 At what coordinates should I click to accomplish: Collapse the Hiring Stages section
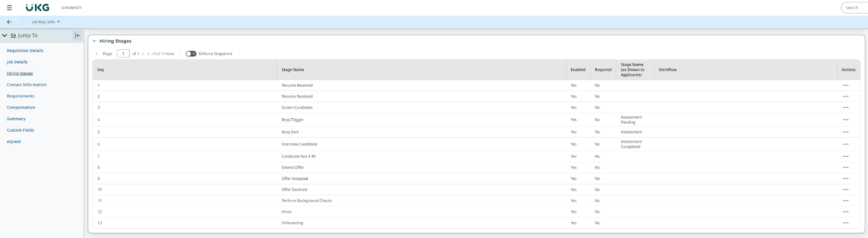coord(94,41)
